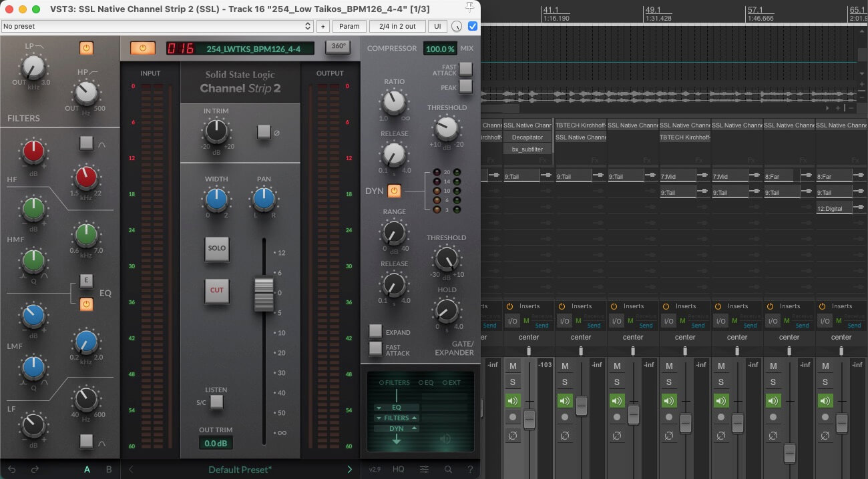Go to next preset with right chevron

tap(349, 469)
